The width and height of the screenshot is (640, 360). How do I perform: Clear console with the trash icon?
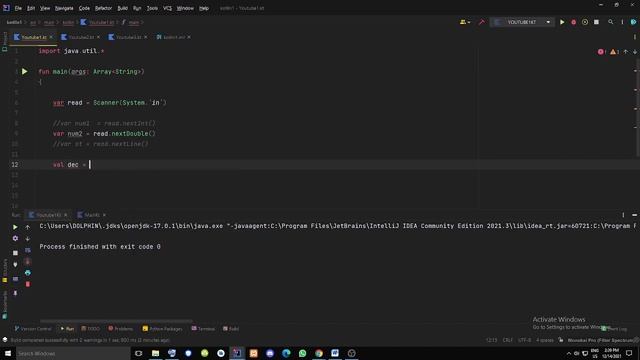tap(28, 284)
